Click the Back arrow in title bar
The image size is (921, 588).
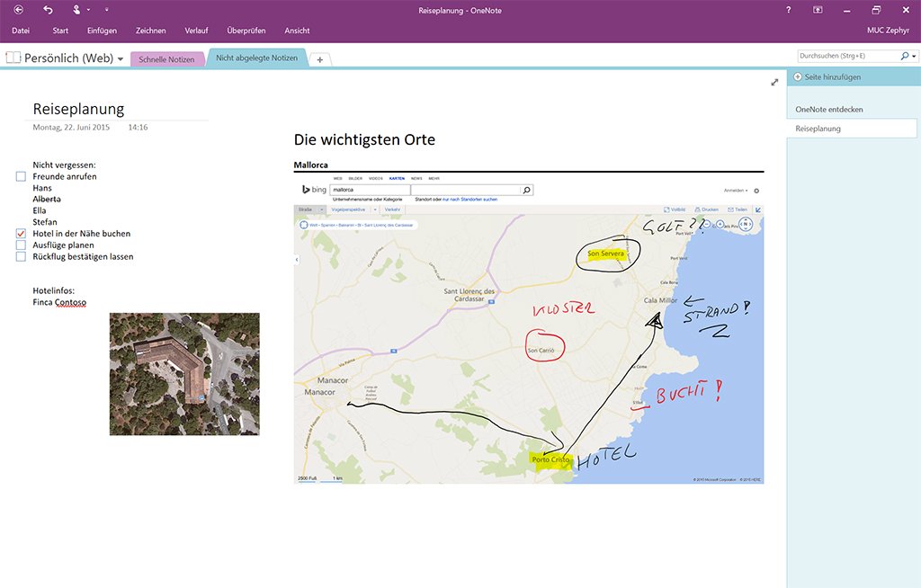[x=19, y=10]
